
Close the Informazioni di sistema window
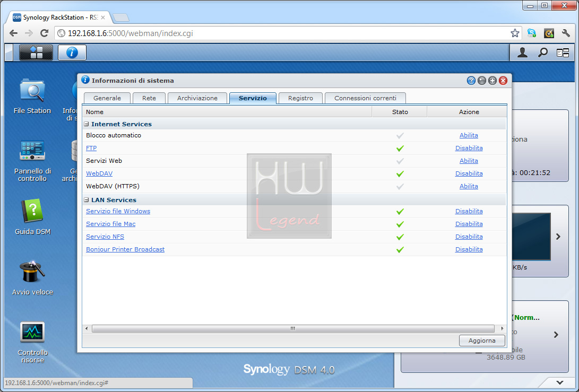[503, 81]
